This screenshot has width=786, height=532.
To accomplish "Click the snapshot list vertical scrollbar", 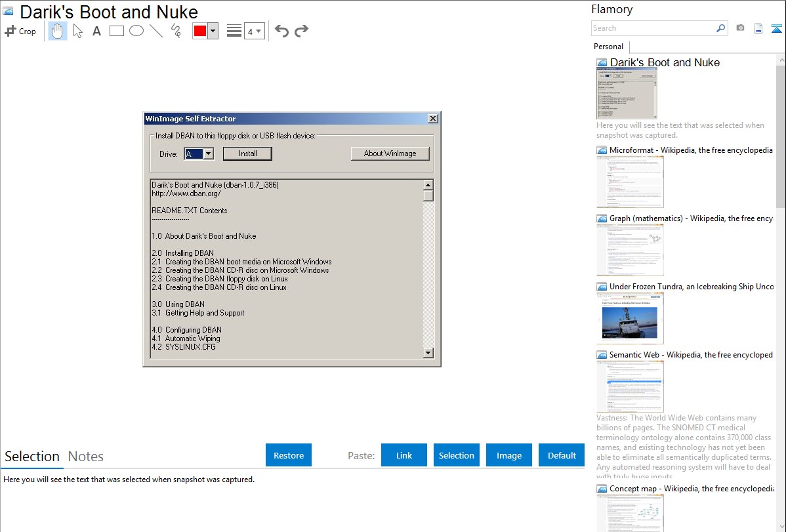I will (x=781, y=136).
